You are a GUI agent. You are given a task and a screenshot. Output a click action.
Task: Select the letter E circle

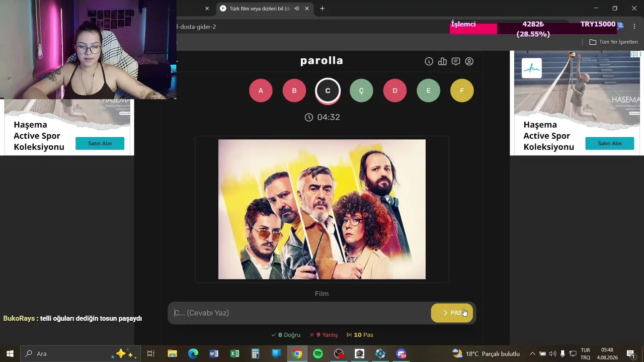[429, 90]
